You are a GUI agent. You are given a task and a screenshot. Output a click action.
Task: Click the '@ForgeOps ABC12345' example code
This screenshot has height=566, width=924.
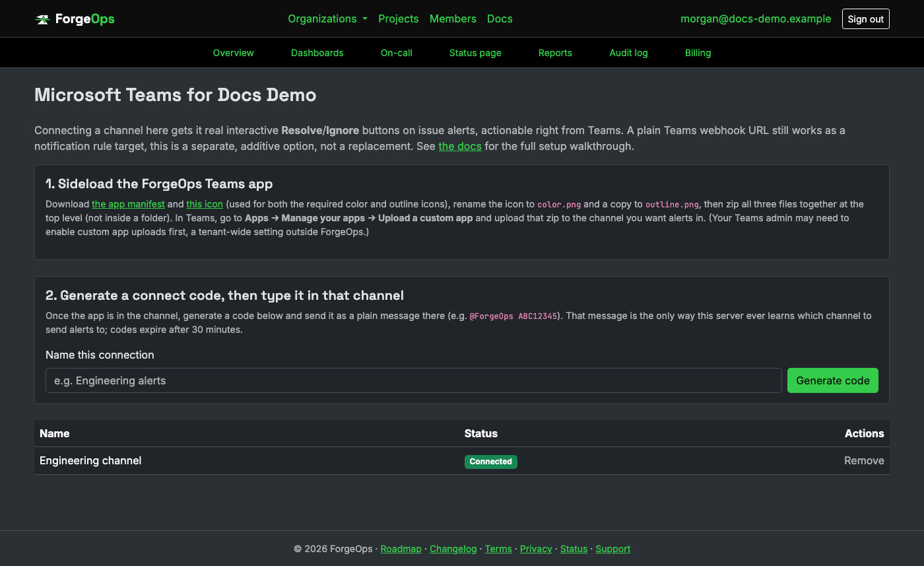click(x=513, y=316)
